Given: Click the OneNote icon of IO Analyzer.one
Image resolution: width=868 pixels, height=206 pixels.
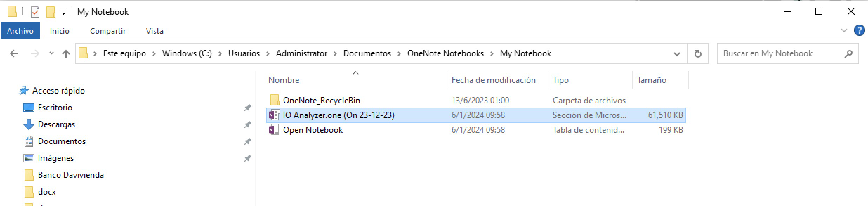Looking at the screenshot, I should (274, 115).
